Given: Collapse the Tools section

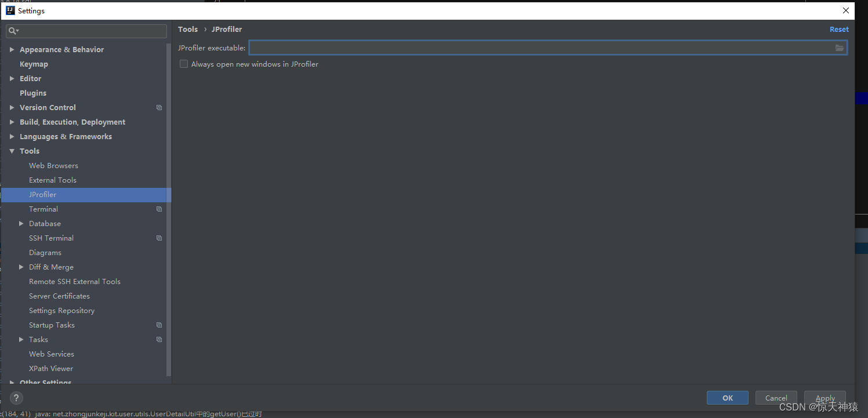Looking at the screenshot, I should tap(12, 151).
